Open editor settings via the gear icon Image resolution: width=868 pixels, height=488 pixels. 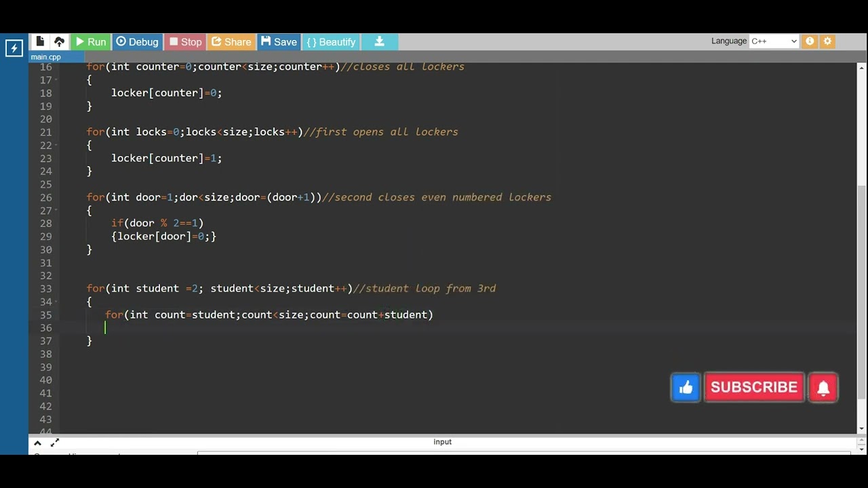click(x=827, y=41)
